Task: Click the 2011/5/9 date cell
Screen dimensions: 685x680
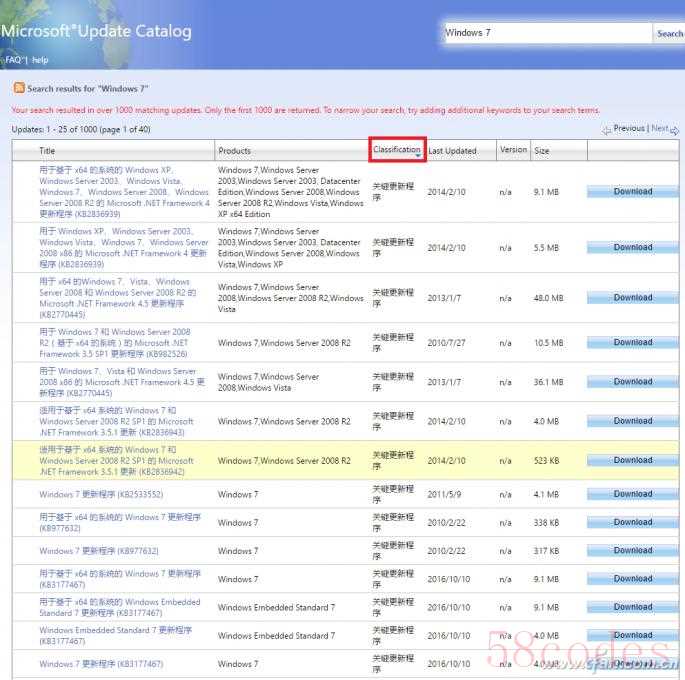Action: tap(444, 494)
